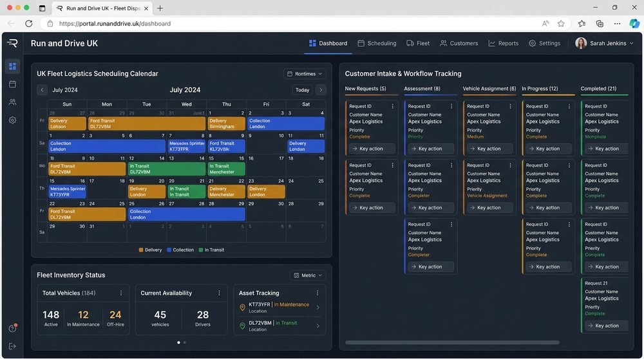Click the browser favorites star icon
This screenshot has width=644, height=359.
click(561, 23)
